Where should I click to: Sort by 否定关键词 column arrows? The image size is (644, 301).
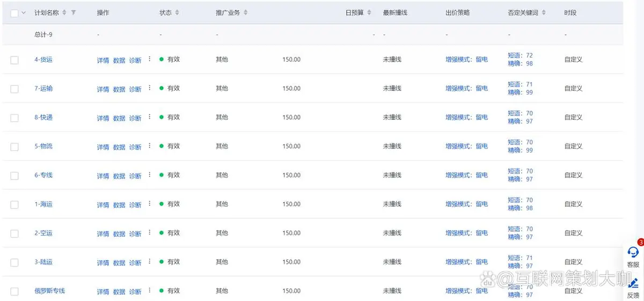point(544,12)
